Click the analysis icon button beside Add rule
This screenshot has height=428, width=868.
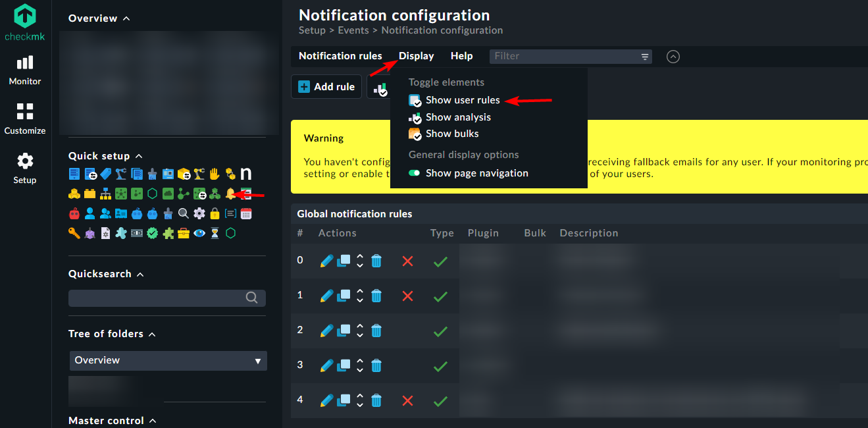tap(380, 87)
